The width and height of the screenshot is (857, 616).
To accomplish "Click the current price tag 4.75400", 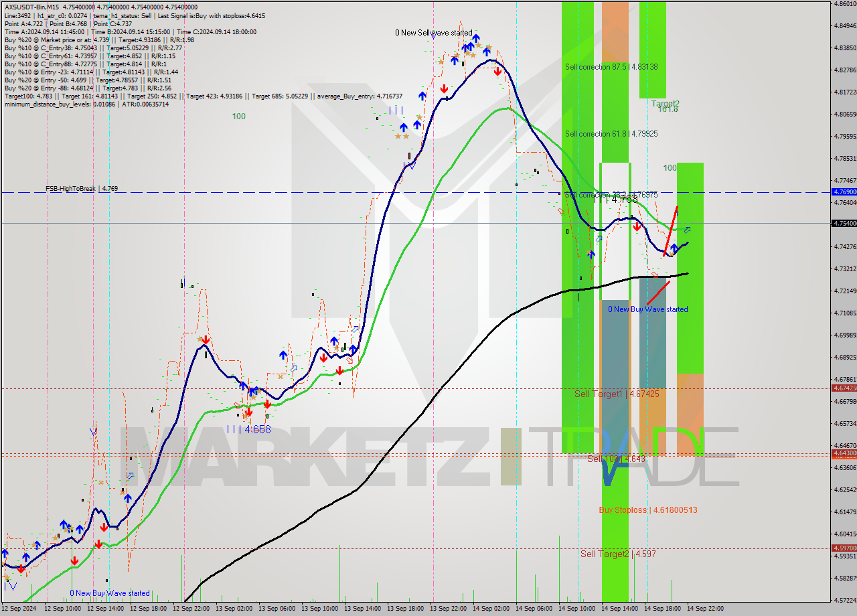I will (843, 223).
